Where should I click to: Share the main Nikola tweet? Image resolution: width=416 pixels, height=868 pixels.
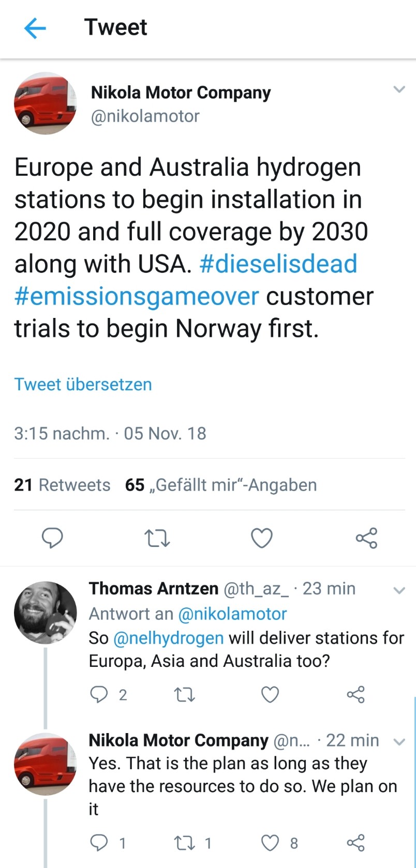[366, 538]
